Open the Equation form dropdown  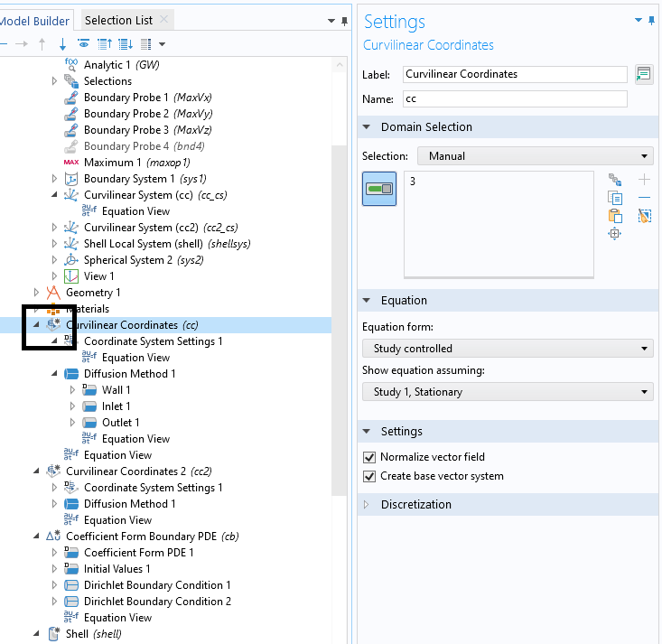507,349
